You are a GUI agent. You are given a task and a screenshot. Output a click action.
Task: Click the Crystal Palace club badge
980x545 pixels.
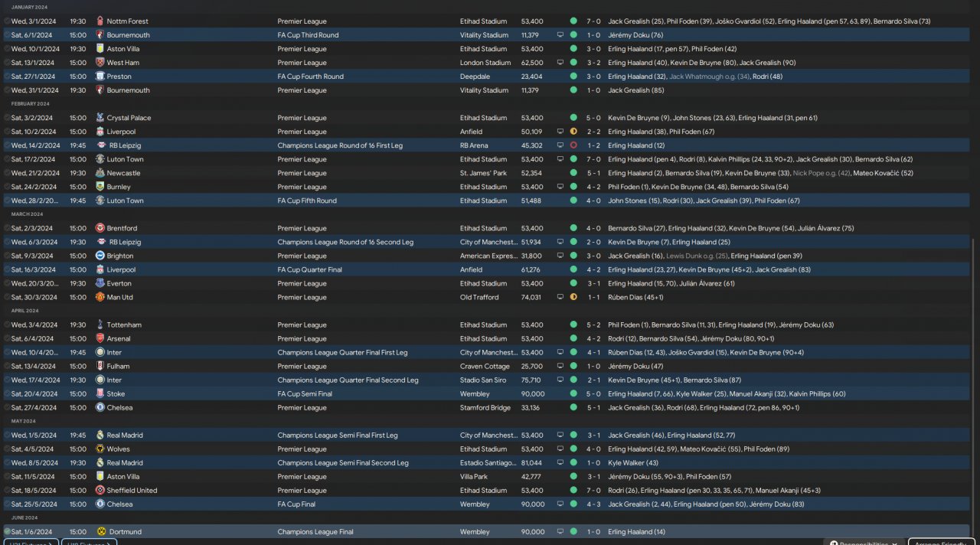[x=100, y=118]
